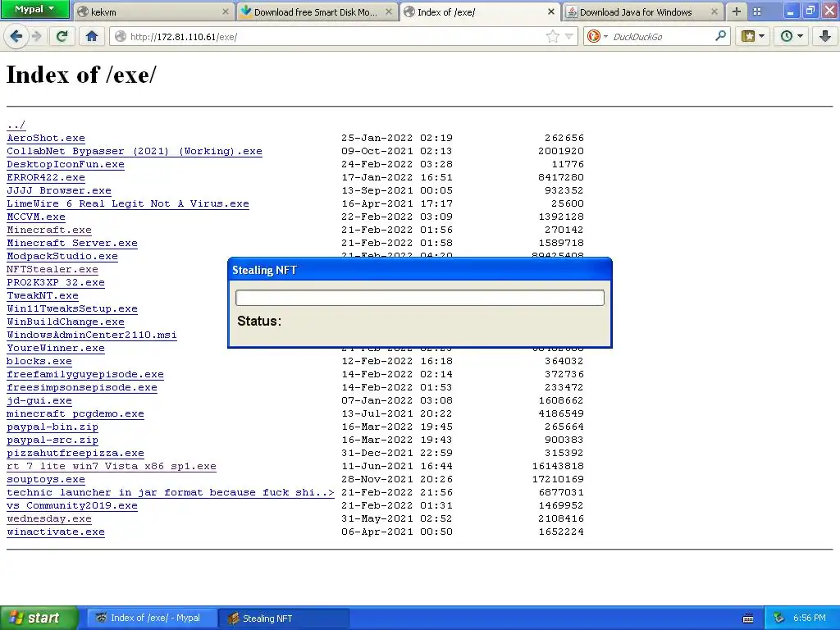
Task: Close the Download Java tab
Action: point(714,11)
